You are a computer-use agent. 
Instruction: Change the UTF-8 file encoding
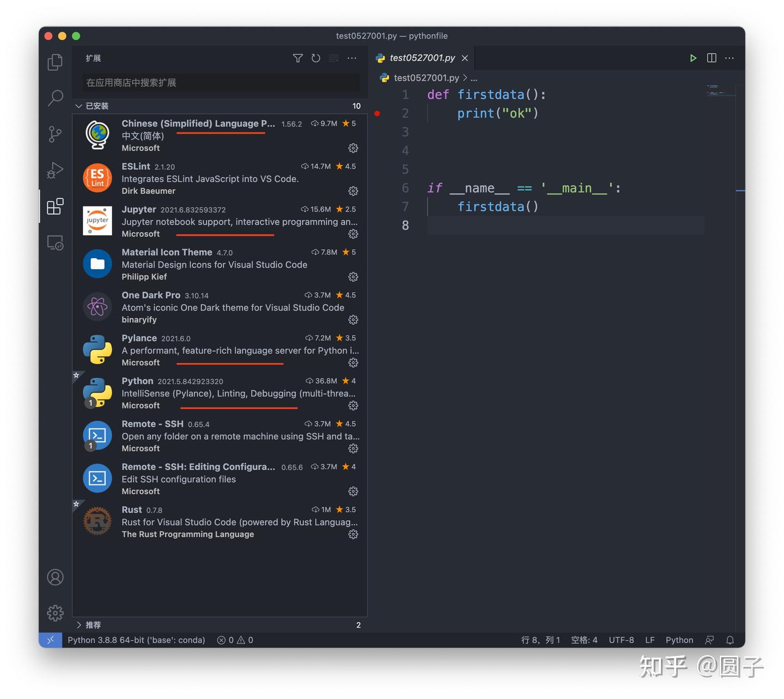(621, 640)
